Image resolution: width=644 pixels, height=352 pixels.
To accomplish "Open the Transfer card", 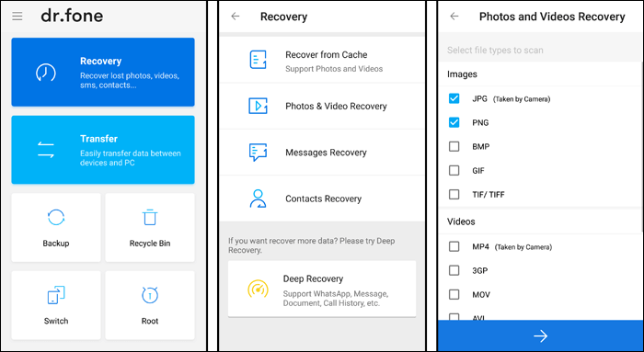I will [x=103, y=150].
